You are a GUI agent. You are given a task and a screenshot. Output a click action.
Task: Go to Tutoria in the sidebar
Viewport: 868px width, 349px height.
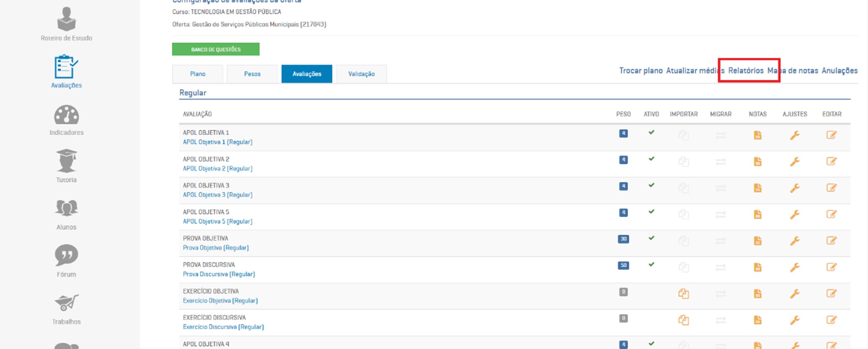click(x=66, y=166)
